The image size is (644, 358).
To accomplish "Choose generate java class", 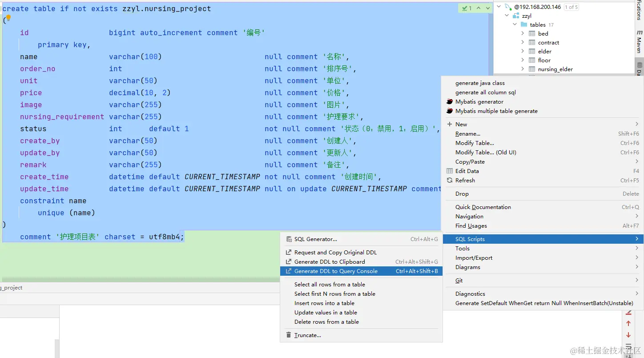I will point(543,83).
